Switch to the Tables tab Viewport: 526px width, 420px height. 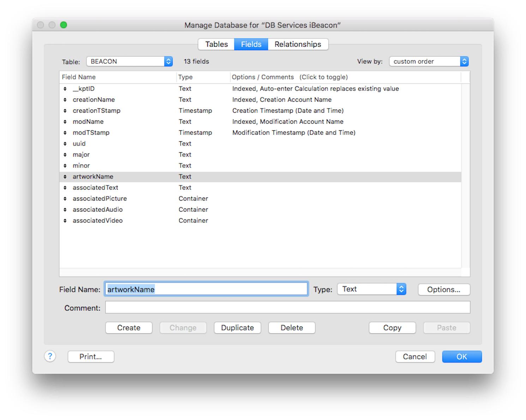coord(216,44)
